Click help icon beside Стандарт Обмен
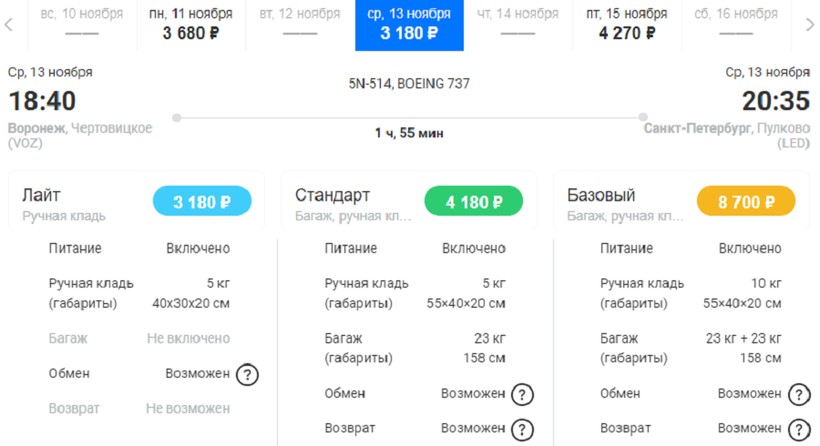Screen dimensions: 820x446 [x=522, y=394]
